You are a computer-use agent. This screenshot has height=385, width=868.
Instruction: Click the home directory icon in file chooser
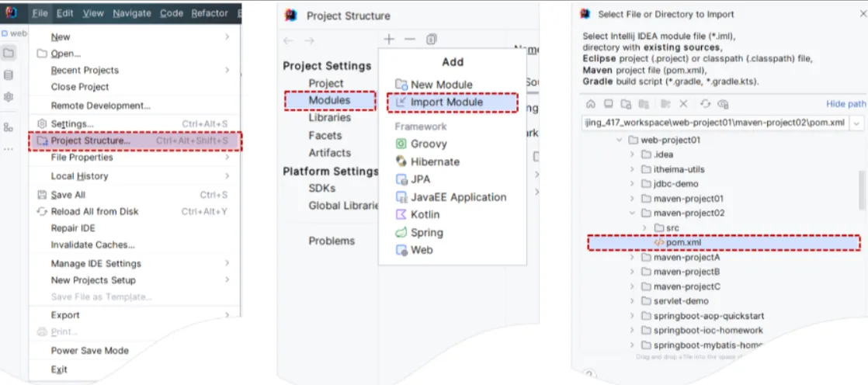(x=591, y=104)
